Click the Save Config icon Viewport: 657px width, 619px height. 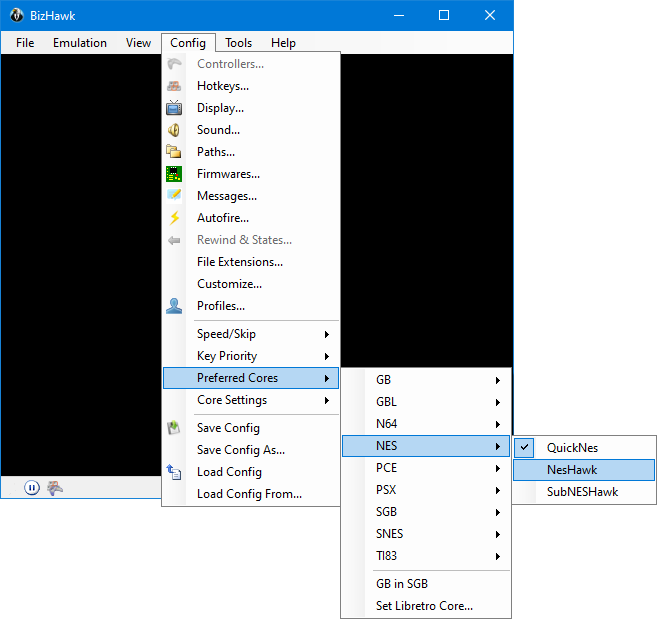(174, 427)
